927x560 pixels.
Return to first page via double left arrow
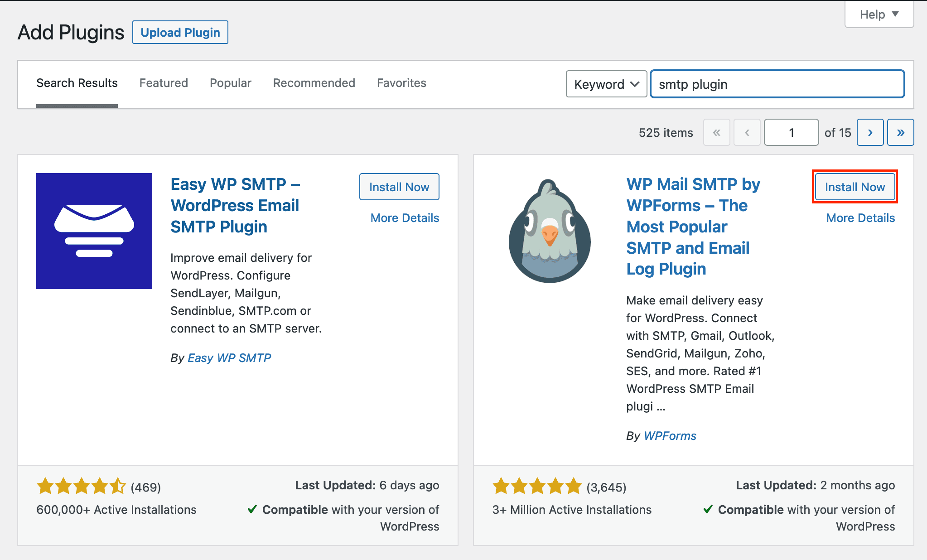click(x=717, y=132)
